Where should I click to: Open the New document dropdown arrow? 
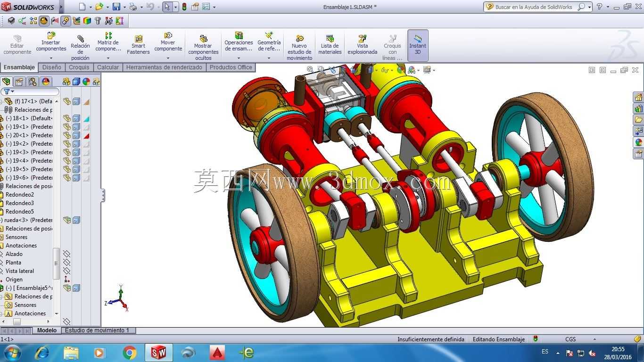point(90,8)
